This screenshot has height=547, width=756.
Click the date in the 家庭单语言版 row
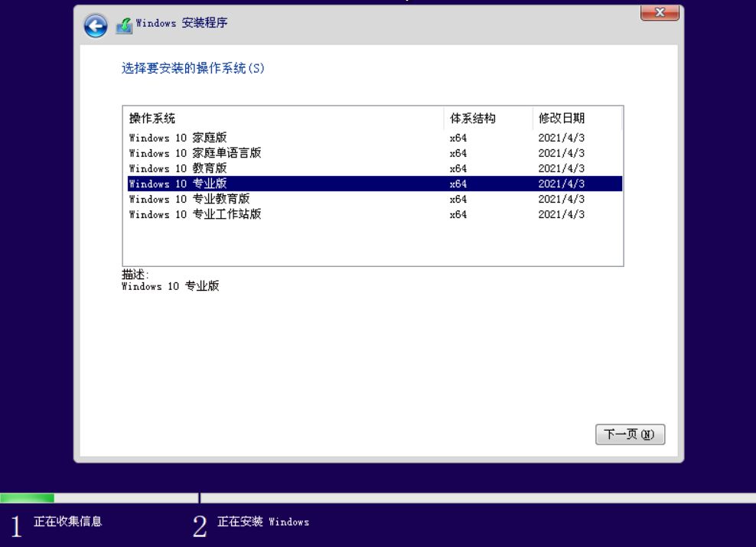561,153
